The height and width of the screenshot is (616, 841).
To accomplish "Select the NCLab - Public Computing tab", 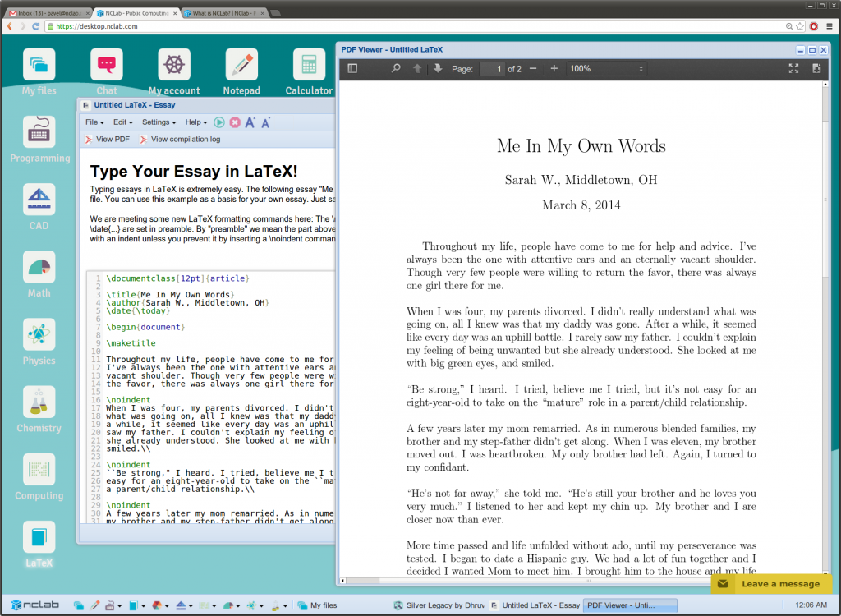I will (137, 13).
